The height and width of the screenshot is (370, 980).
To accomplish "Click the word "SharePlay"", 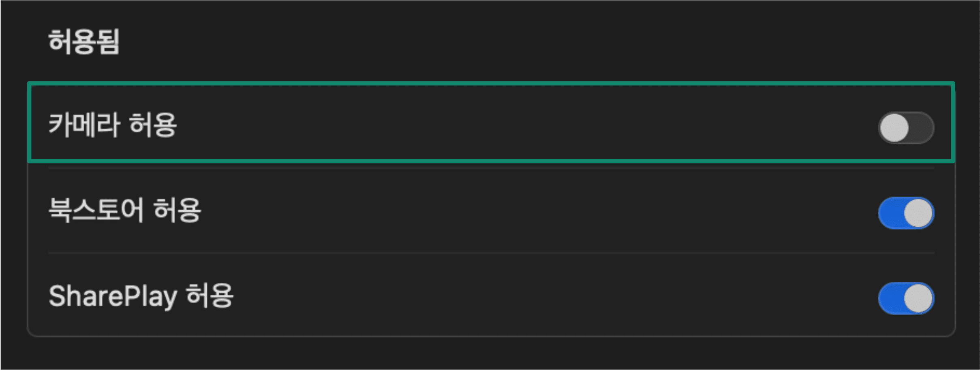I will click(x=113, y=296).
